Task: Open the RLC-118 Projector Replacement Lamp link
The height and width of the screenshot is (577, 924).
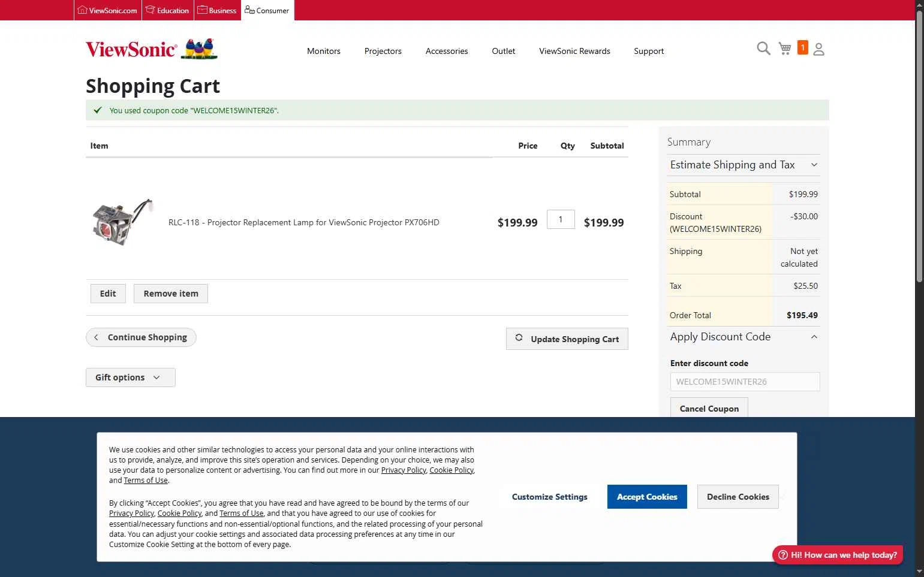Action: pos(304,222)
